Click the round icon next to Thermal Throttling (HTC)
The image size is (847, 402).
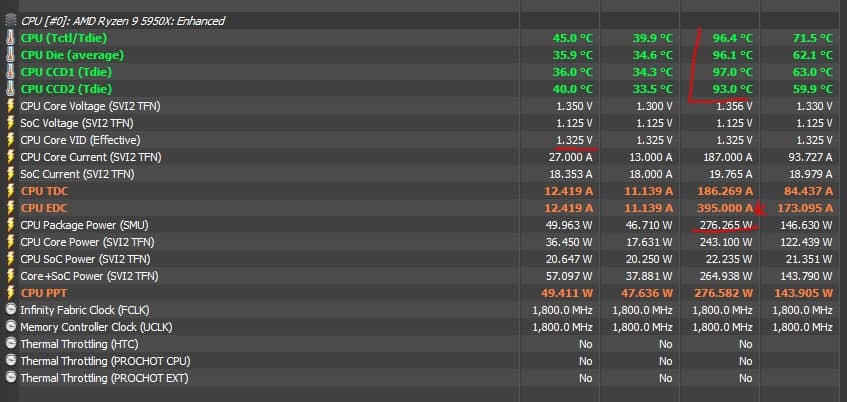point(11,344)
